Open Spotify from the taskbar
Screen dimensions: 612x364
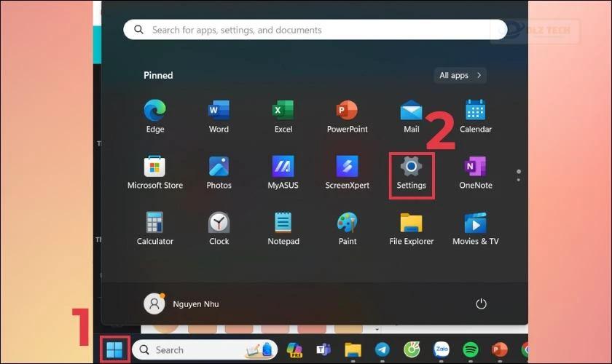[471, 349]
